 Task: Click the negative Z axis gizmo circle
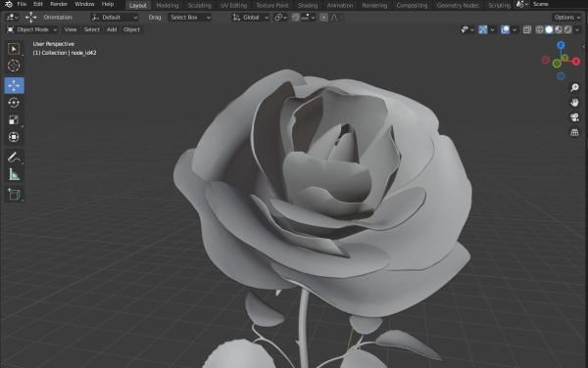[561, 76]
